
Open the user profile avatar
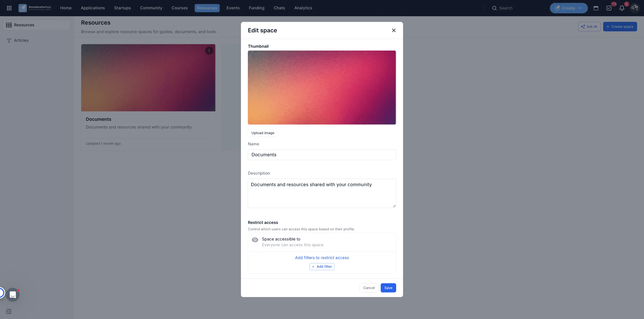635,8
